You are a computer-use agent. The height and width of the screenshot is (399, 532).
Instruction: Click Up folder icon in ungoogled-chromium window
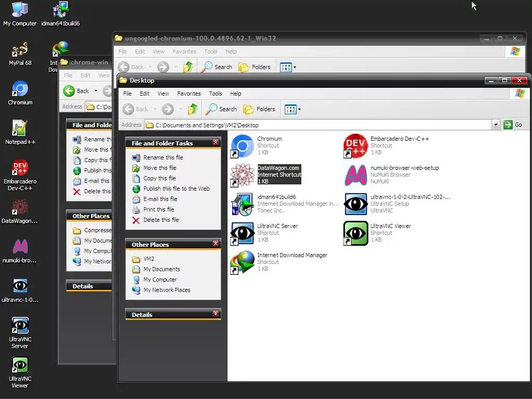188,67
